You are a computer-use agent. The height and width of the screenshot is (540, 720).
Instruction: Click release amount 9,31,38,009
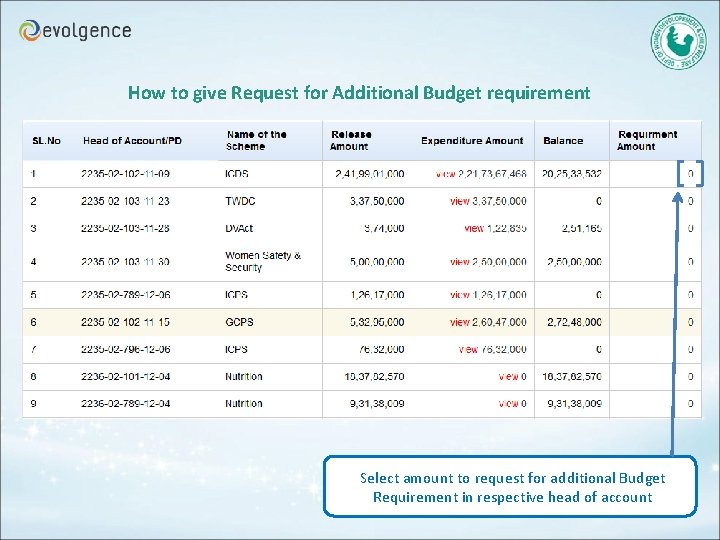[x=377, y=404]
